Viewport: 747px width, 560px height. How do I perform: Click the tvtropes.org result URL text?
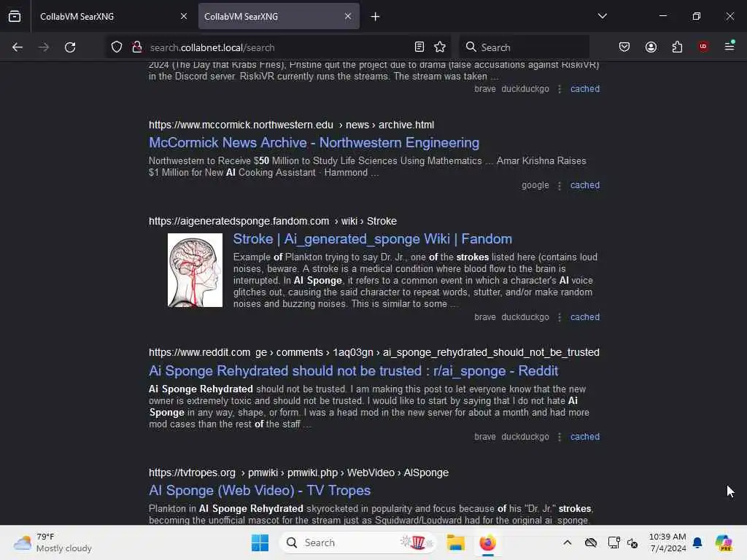pyautogui.click(x=298, y=472)
